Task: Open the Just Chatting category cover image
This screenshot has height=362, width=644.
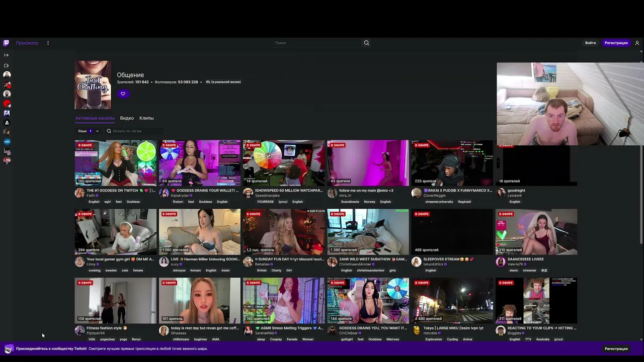Action: (x=93, y=85)
